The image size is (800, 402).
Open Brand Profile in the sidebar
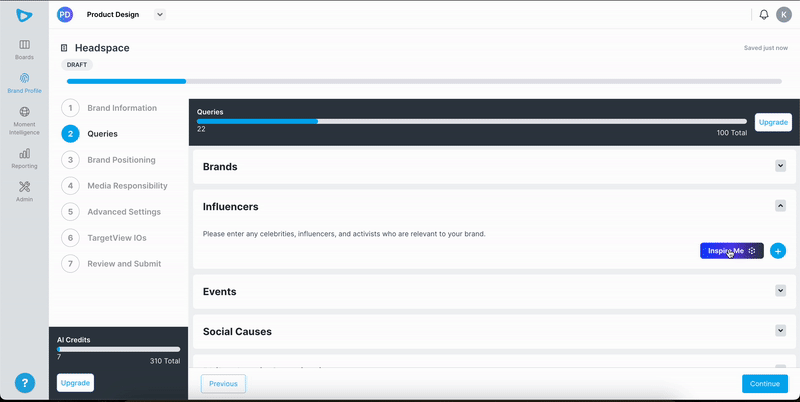24,83
